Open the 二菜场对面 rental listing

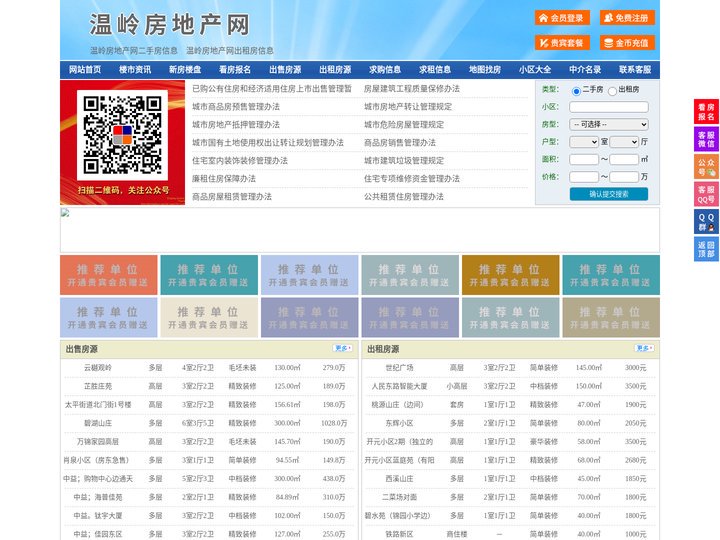coord(399,497)
